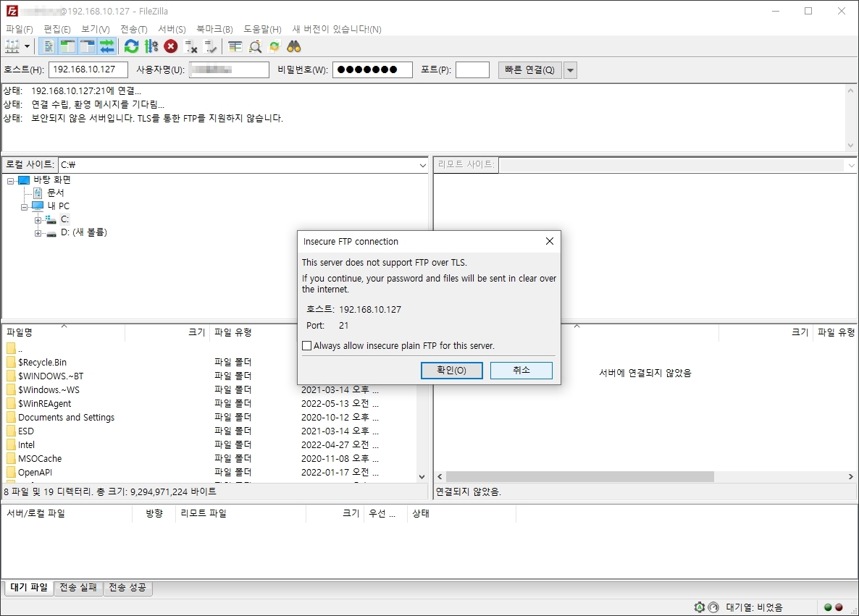
Task: Toggle the local directory tree display
Action: point(68,46)
